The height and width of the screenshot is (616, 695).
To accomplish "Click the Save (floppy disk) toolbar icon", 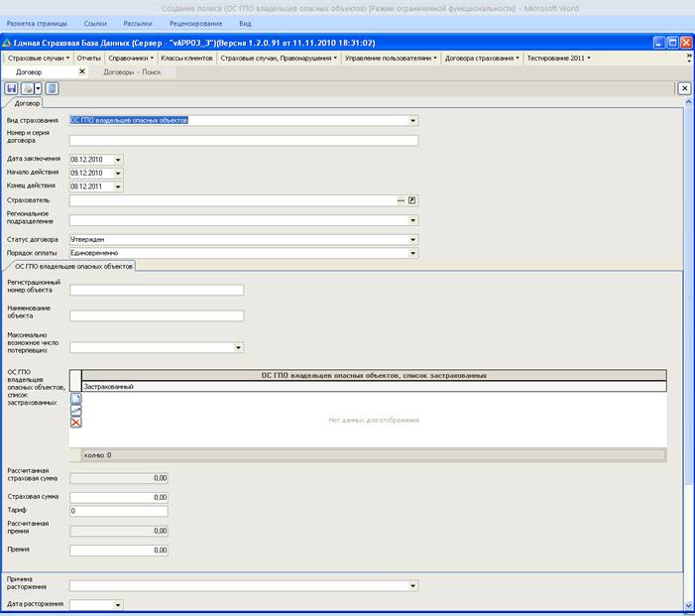I will pos(12,88).
